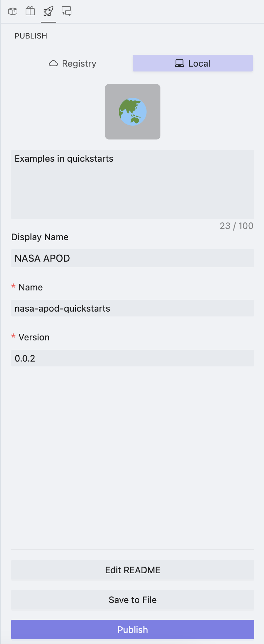Change the globe plugin icon image
The width and height of the screenshot is (264, 644).
pos(133,112)
